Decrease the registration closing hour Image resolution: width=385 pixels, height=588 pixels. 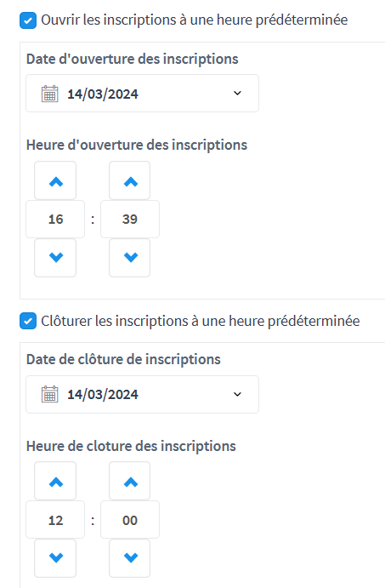[x=55, y=558]
